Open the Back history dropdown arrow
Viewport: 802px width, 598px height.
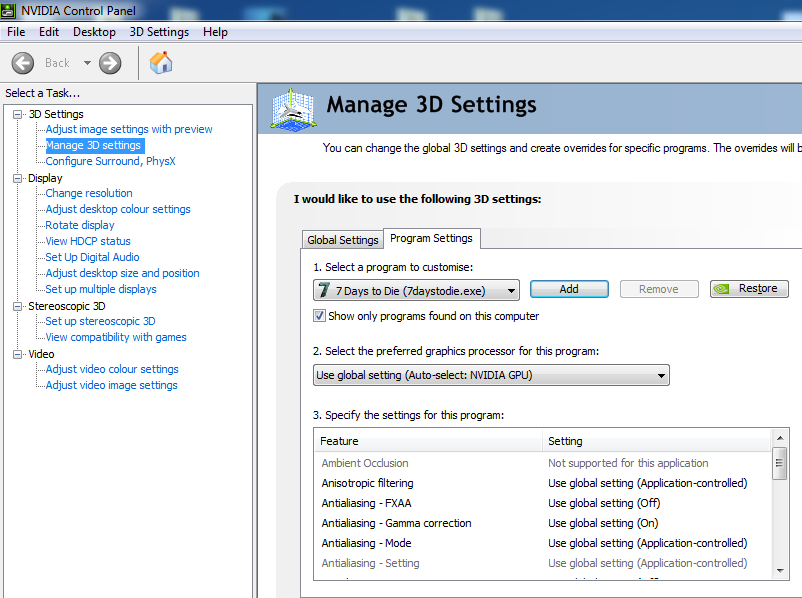coord(87,63)
